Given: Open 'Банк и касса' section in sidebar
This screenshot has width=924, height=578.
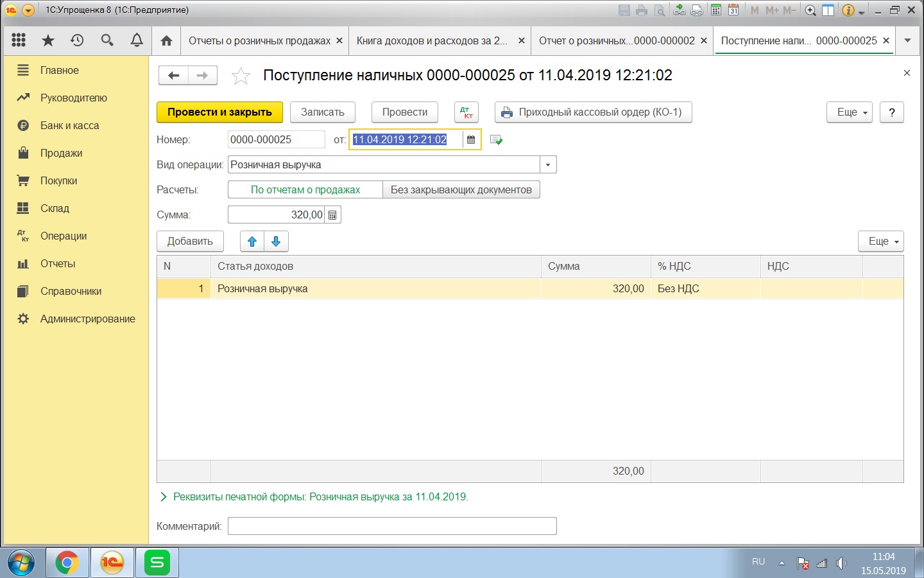Looking at the screenshot, I should coord(69,125).
